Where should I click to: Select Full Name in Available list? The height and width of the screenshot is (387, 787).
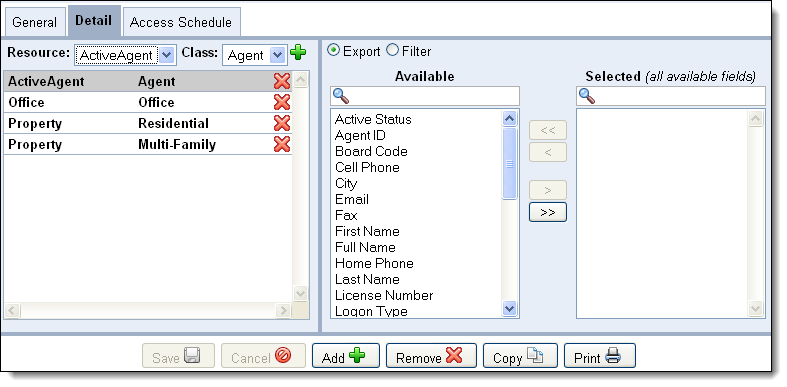click(x=365, y=248)
